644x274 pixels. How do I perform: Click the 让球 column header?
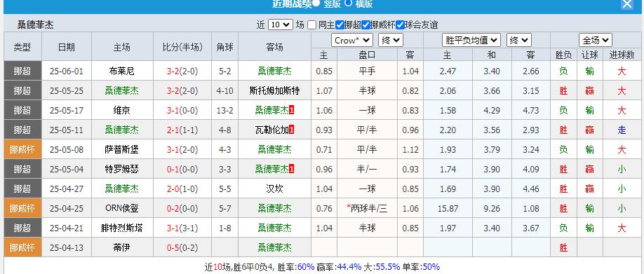point(590,55)
